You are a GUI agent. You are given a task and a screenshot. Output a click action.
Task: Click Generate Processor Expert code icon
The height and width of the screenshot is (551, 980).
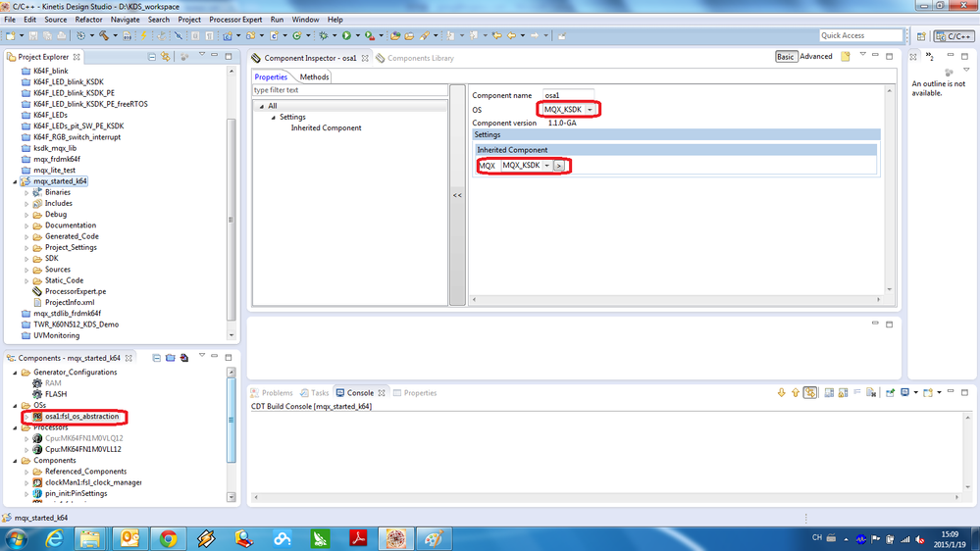(184, 358)
